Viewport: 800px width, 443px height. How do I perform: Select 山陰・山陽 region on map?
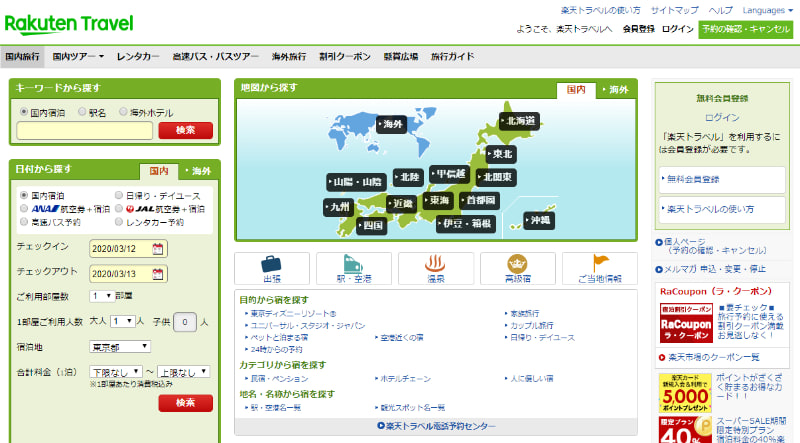[356, 182]
